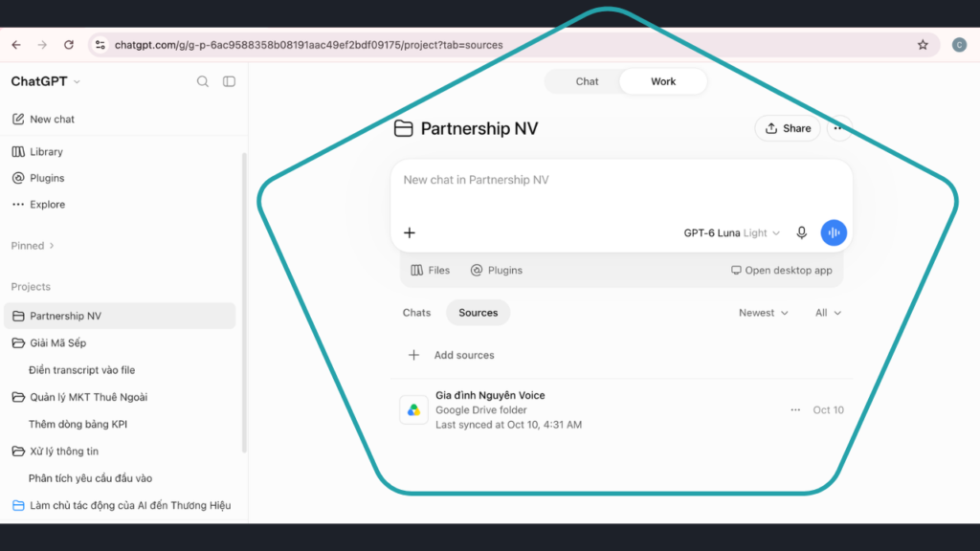Open Files below the chat box
Screen dimensions: 980x551
[x=430, y=271]
